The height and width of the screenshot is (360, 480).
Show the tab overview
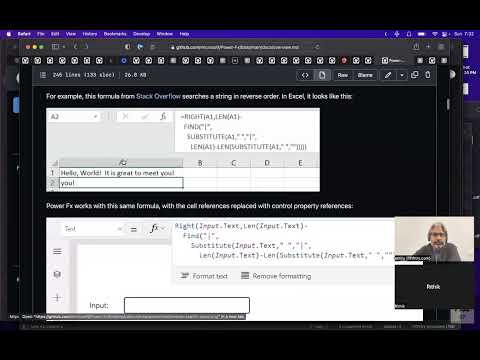click(441, 47)
